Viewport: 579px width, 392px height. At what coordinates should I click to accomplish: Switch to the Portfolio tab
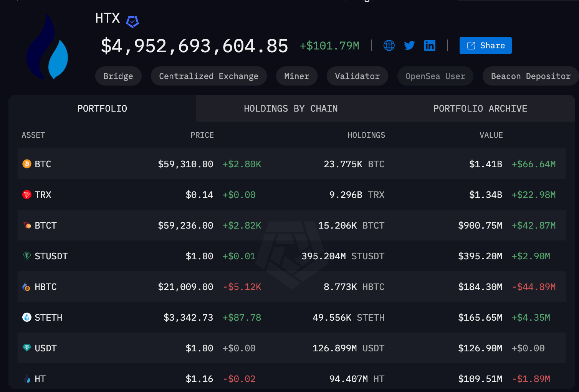point(102,109)
